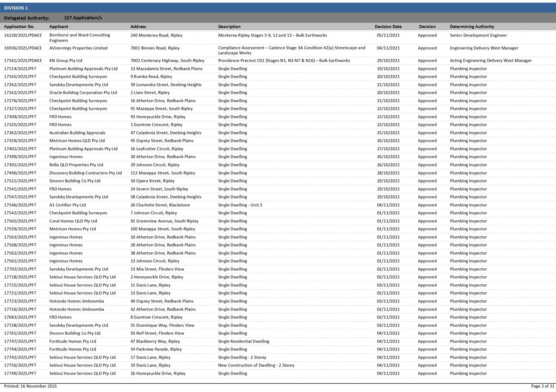Select address 13 Macadamia Street, Redbank Plains

[x=166, y=69]
